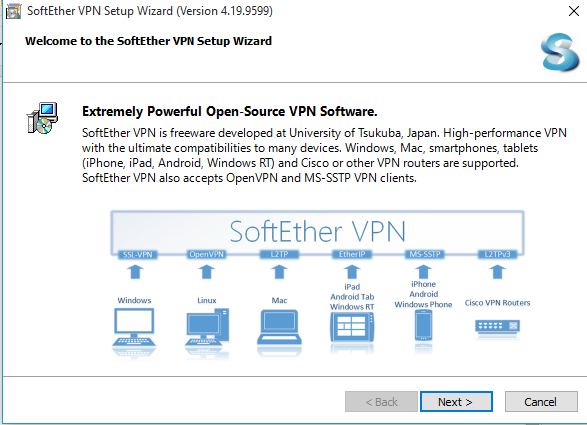Click the Cancel button

coord(541,402)
